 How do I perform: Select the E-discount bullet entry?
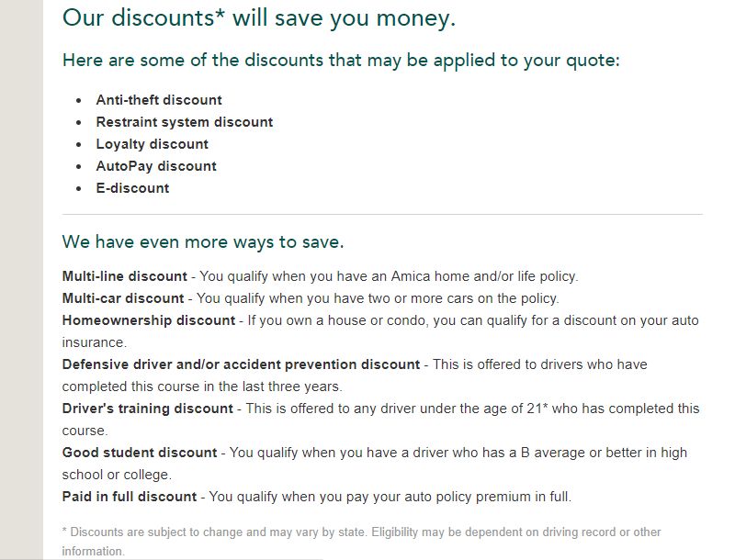[x=132, y=188]
